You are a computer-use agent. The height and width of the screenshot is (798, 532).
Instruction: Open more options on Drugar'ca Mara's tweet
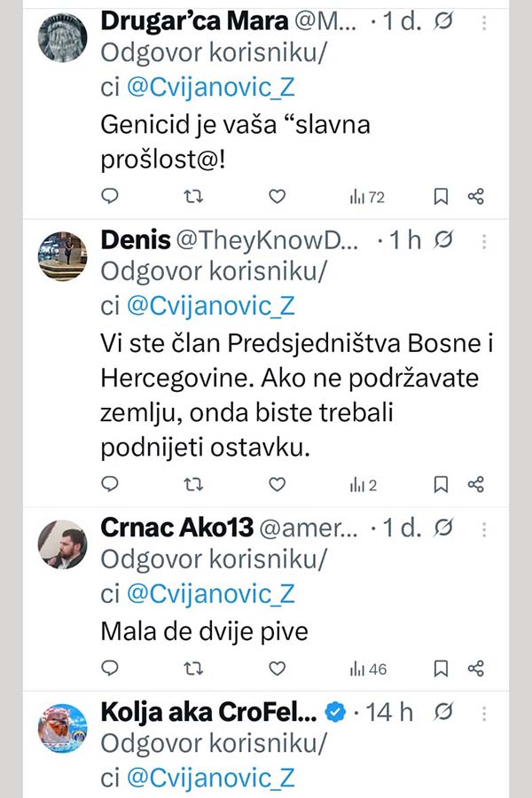(x=484, y=23)
